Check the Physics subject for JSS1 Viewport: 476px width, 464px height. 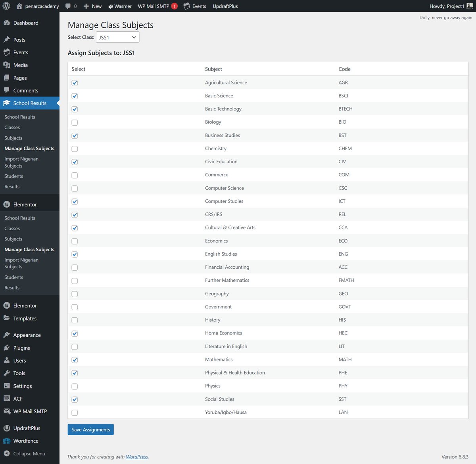[75, 386]
